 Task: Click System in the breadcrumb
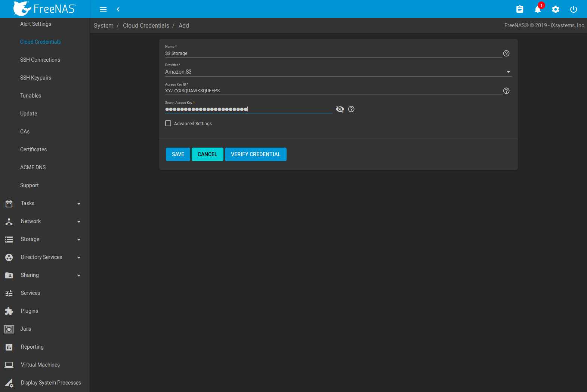click(104, 26)
